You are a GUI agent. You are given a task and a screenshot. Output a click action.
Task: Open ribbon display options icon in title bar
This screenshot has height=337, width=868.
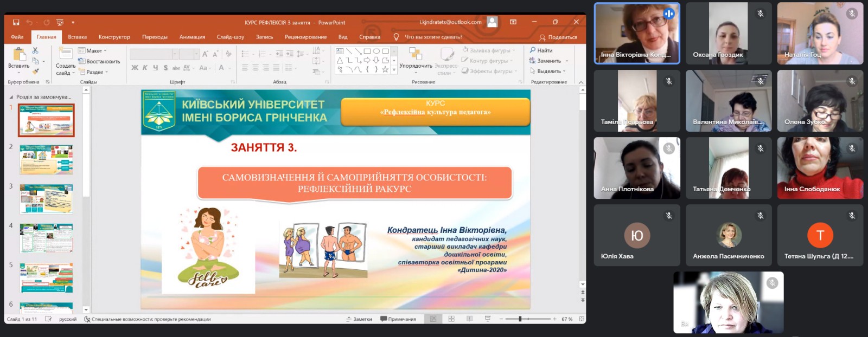click(513, 22)
